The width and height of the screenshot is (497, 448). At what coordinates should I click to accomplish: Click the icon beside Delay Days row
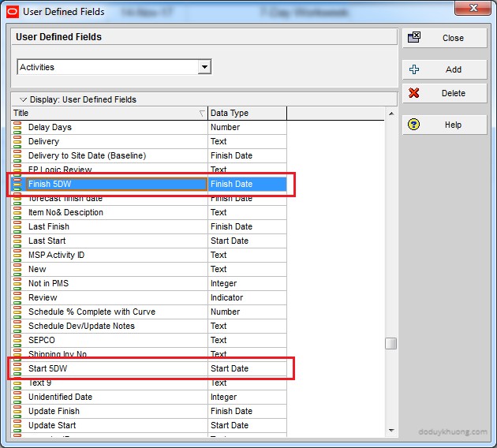(17, 127)
